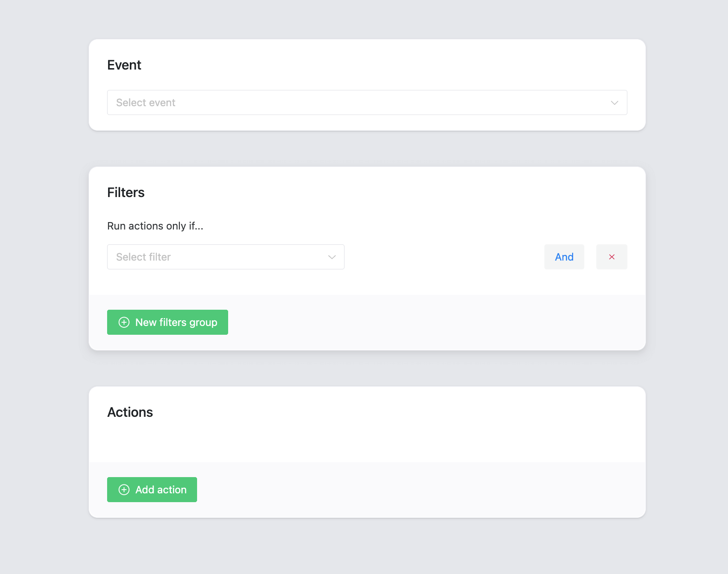
Task: Open the Select filter dropdown
Action: pyautogui.click(x=226, y=256)
